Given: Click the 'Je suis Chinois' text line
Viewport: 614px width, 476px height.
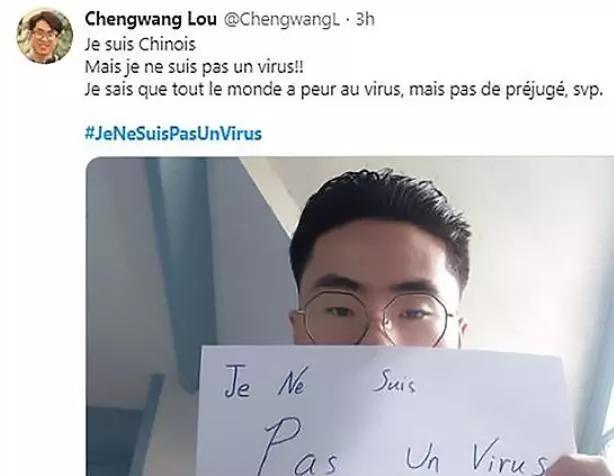Looking at the screenshot, I should point(140,44).
